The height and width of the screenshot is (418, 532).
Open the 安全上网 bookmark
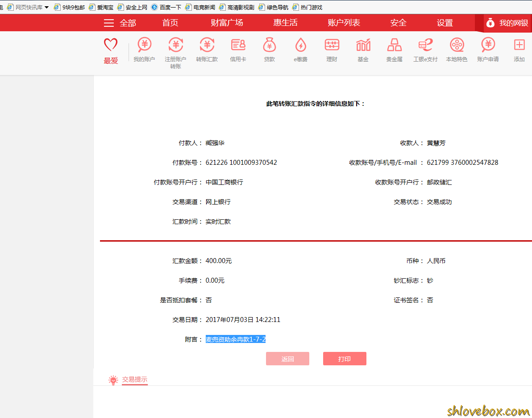coord(132,7)
